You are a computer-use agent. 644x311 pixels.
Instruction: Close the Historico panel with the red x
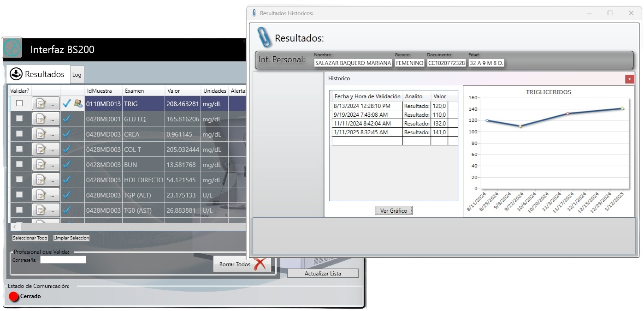coord(629,79)
